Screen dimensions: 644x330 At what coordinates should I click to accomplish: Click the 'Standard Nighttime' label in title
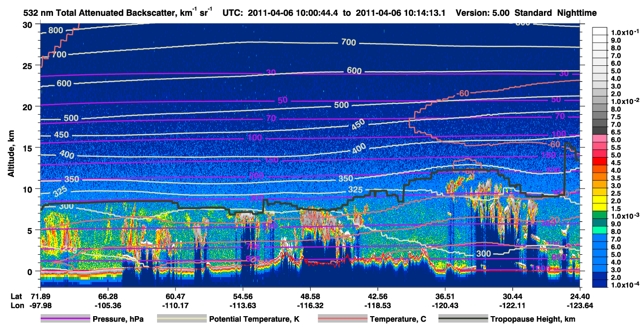(x=556, y=12)
